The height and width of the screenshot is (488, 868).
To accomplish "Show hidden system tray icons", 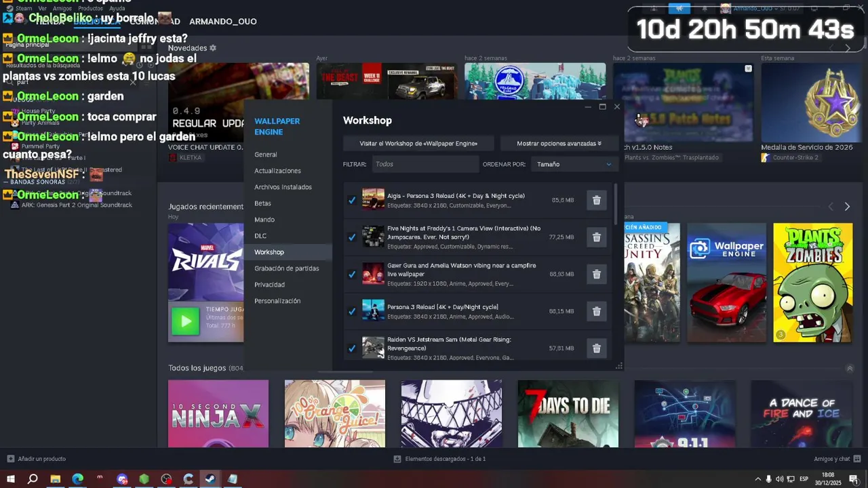I will coord(757,479).
